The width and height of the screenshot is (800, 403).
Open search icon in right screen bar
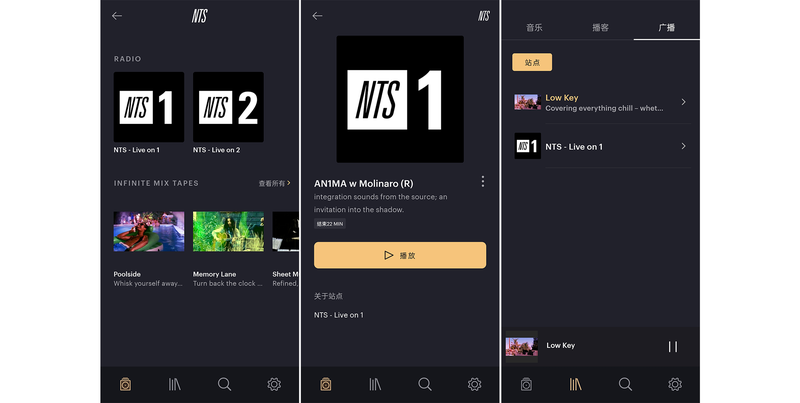click(x=626, y=384)
